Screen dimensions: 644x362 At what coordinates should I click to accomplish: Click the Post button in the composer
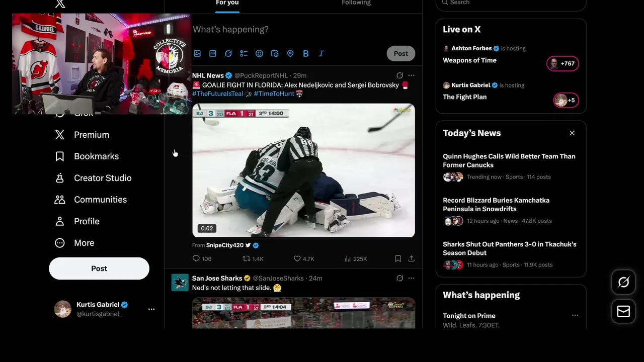click(x=401, y=53)
